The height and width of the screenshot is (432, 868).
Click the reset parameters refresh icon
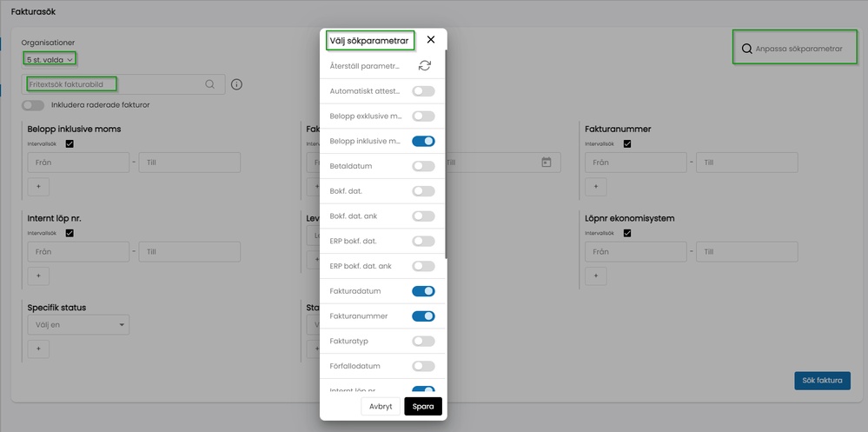coord(424,66)
